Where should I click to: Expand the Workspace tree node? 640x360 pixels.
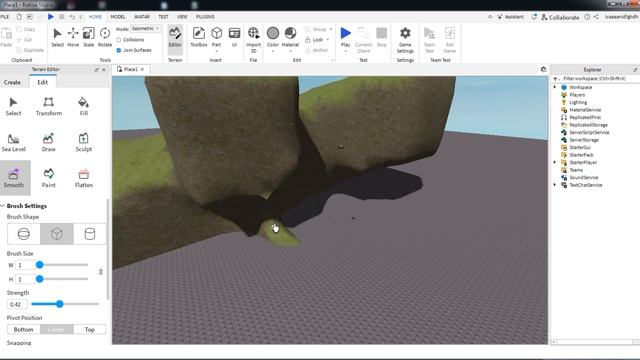(x=555, y=87)
